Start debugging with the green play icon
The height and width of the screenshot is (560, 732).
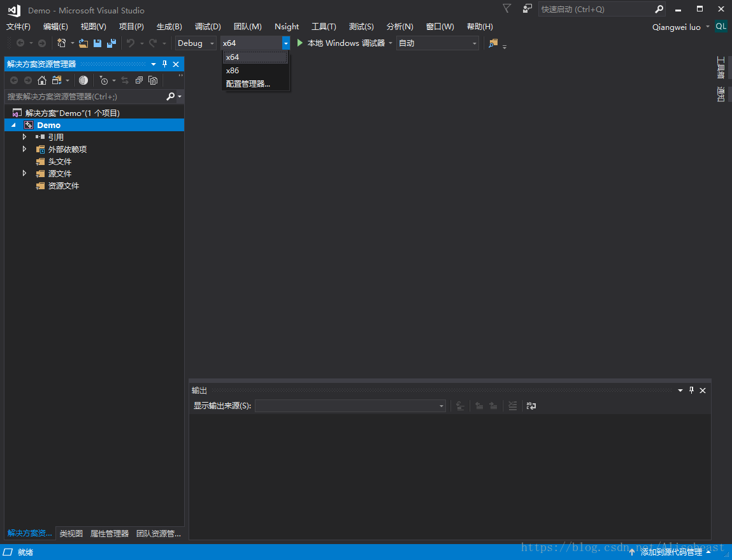(300, 43)
